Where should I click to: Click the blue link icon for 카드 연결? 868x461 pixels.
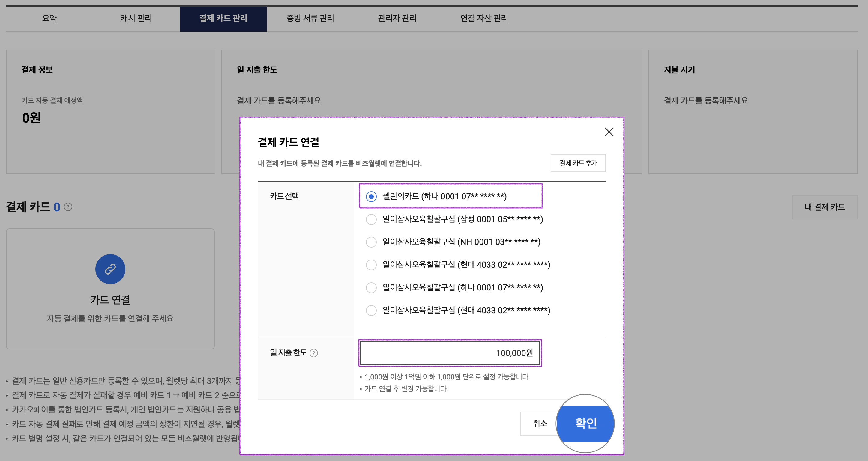[x=110, y=269]
